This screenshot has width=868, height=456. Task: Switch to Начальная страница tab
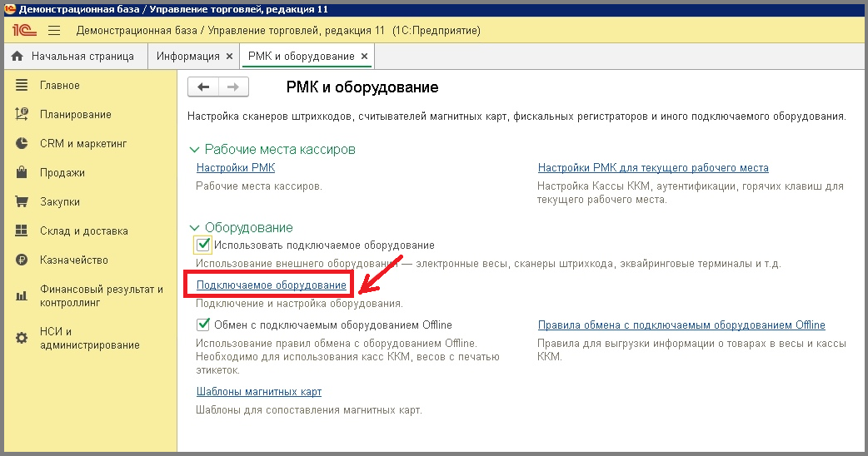click(x=76, y=57)
